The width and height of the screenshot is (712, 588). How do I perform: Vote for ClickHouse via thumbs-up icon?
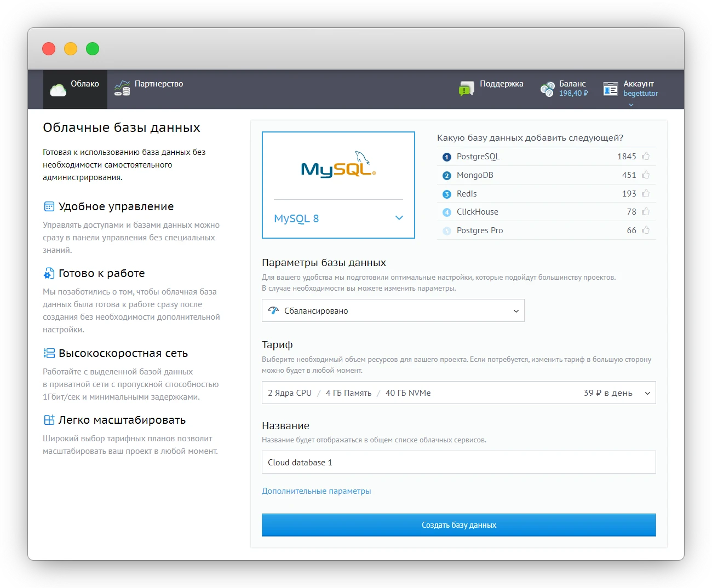tap(646, 211)
